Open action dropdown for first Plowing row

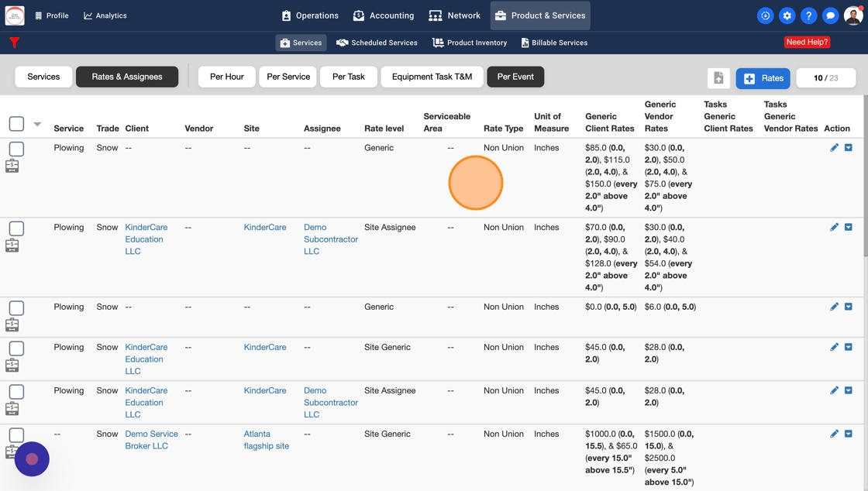(x=849, y=148)
